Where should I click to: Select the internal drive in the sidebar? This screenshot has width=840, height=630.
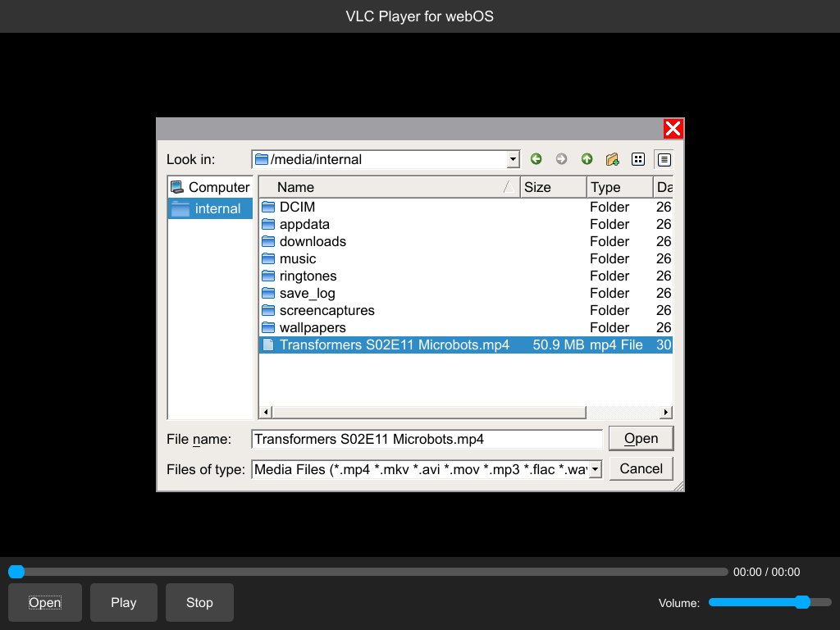tap(209, 208)
